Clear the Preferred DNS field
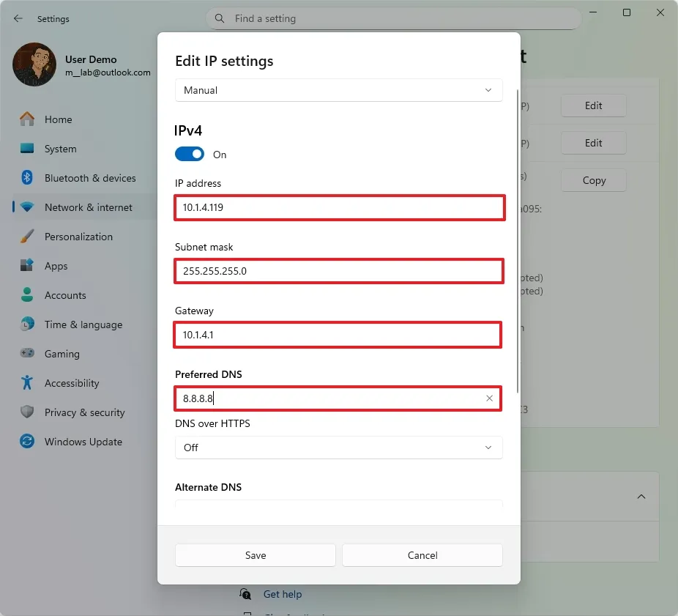 coord(489,398)
